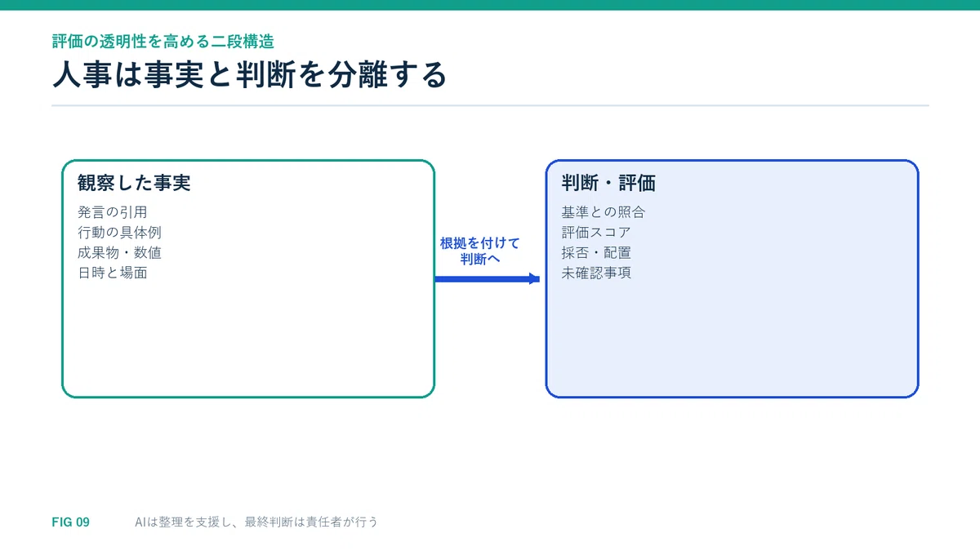Select the line 採否・配置

tap(595, 253)
